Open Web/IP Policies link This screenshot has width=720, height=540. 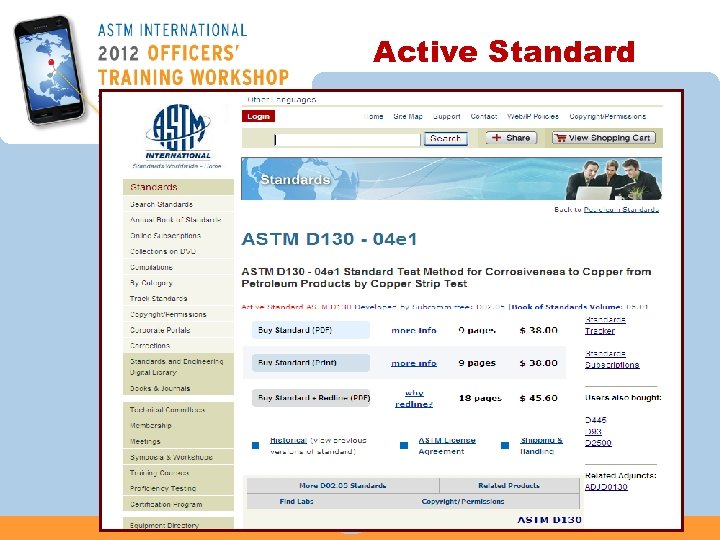533,117
